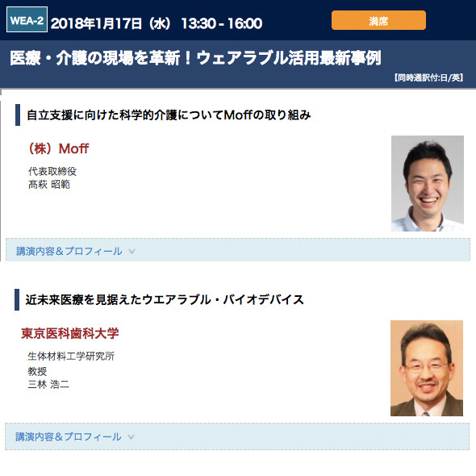Click the session time 13:30 - 16:00

tap(222, 23)
